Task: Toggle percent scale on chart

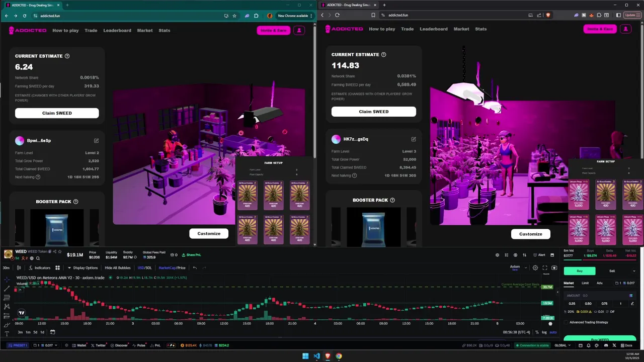Action: (x=537, y=332)
